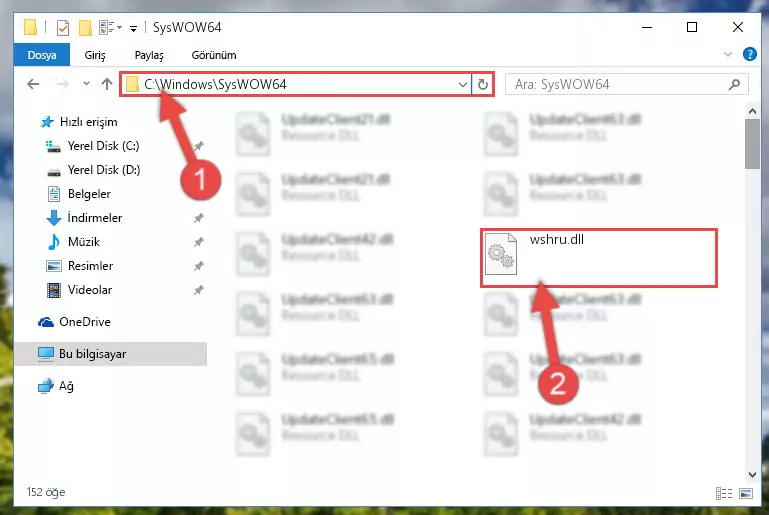
Task: Click the scroll down arrow of file list
Action: point(752,474)
